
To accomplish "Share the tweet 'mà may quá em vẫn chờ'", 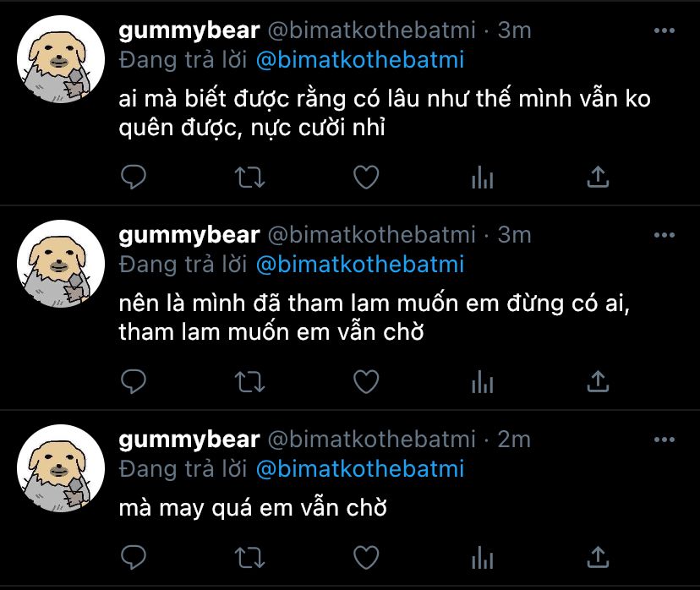I will (x=598, y=557).
